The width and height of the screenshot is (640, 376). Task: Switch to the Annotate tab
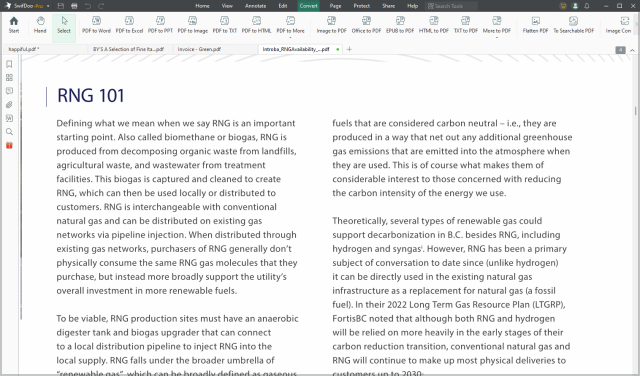point(256,6)
